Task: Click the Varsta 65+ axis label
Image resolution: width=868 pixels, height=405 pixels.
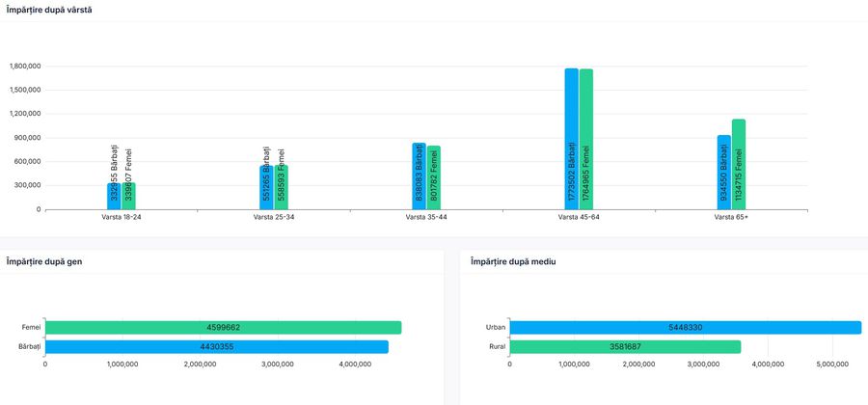Action: pos(731,218)
